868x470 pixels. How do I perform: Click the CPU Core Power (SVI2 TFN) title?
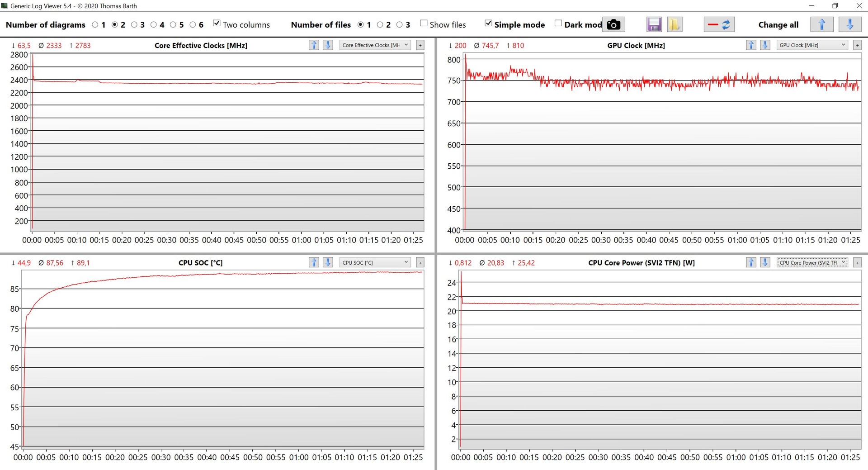pos(642,263)
